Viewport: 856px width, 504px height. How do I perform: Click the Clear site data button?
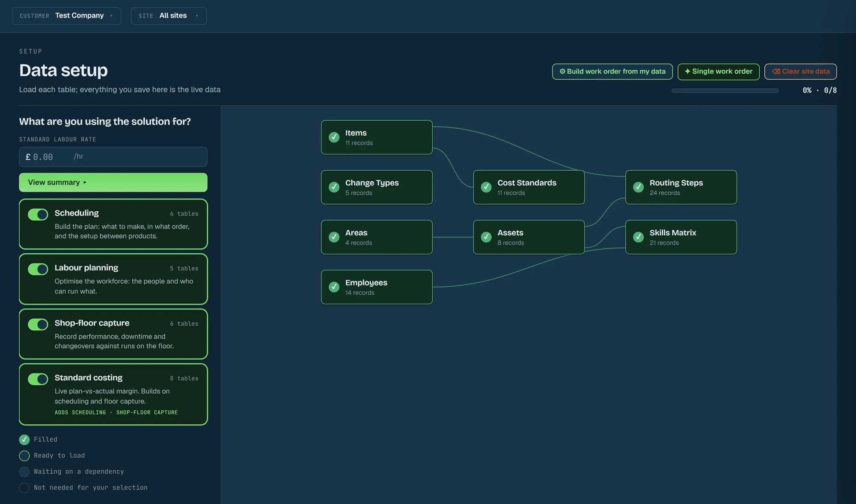coord(800,71)
